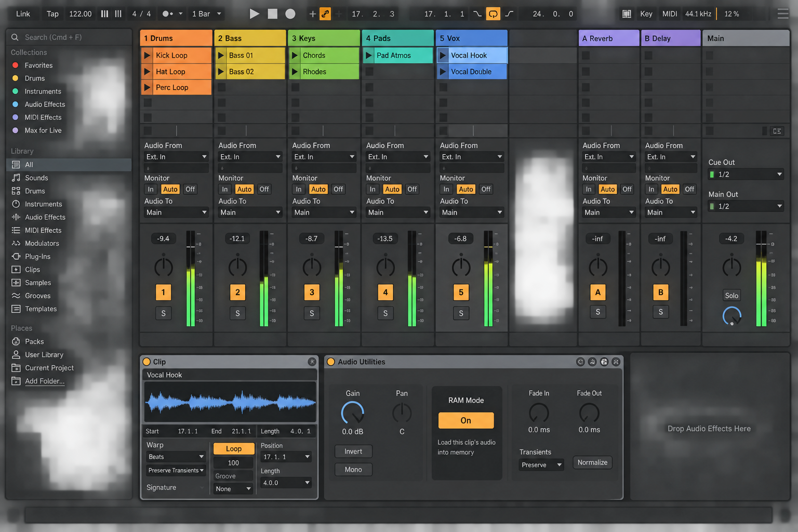Launch the Pad Atmos clip
798x532 pixels.
[369, 55]
